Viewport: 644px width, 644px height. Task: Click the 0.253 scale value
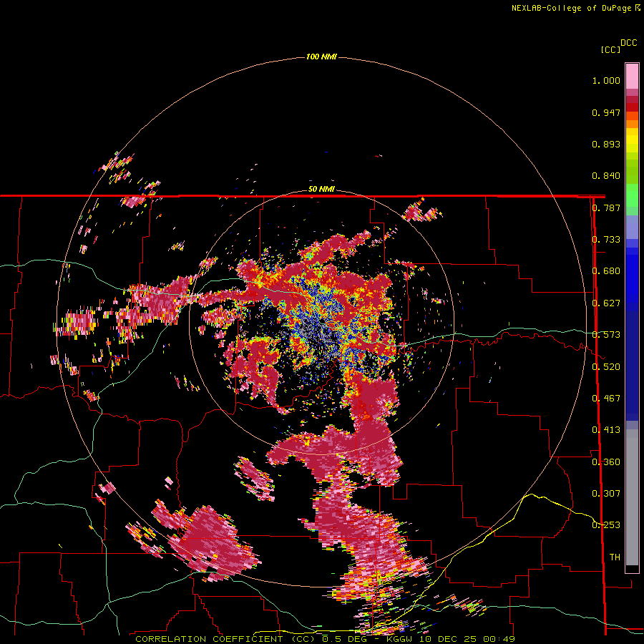point(606,525)
